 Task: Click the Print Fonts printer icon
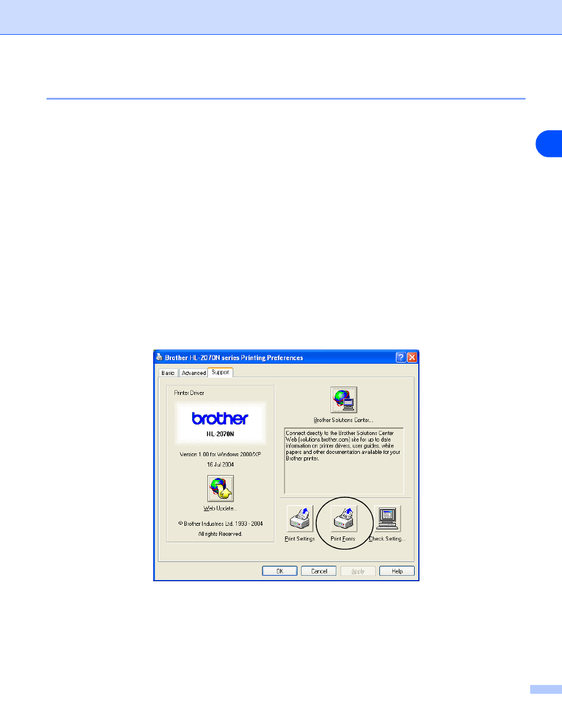click(343, 519)
